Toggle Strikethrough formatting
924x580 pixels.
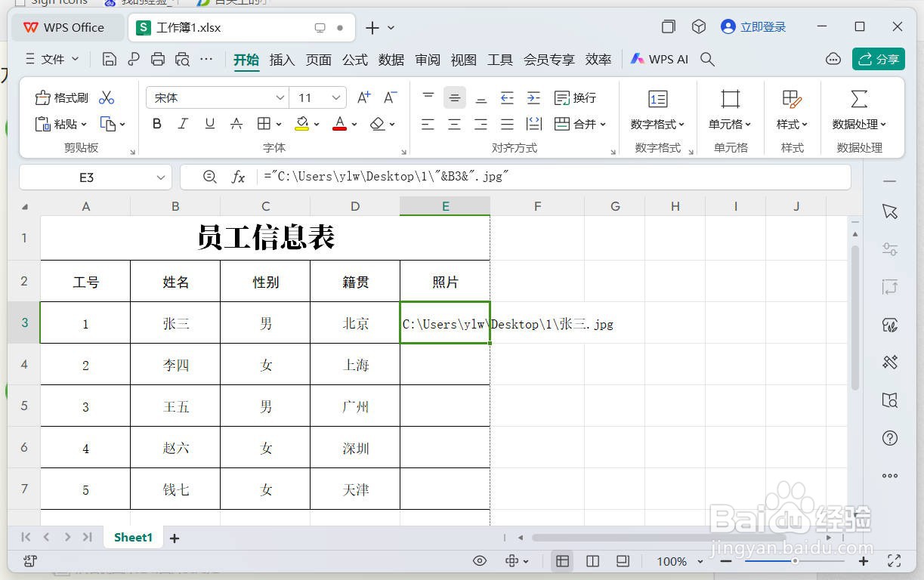click(x=236, y=124)
